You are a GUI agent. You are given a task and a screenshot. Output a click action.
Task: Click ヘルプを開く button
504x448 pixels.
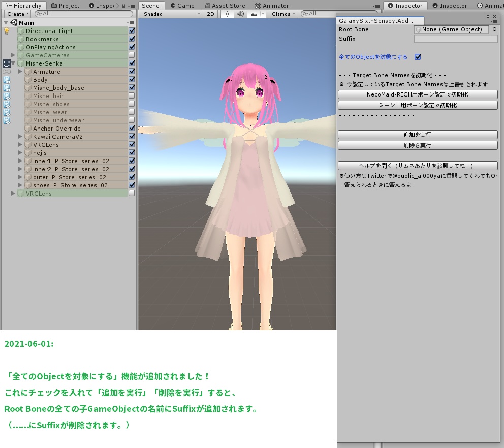[x=418, y=166]
